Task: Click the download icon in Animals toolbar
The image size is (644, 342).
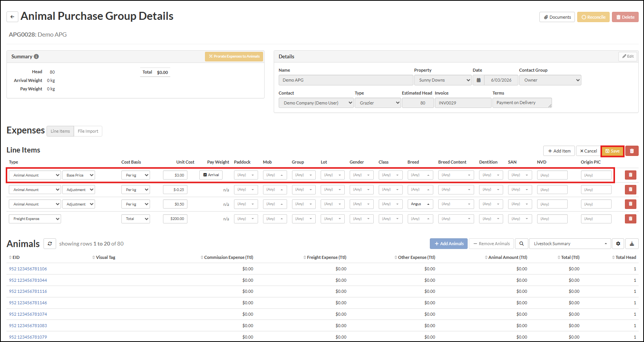Action: 632,244
